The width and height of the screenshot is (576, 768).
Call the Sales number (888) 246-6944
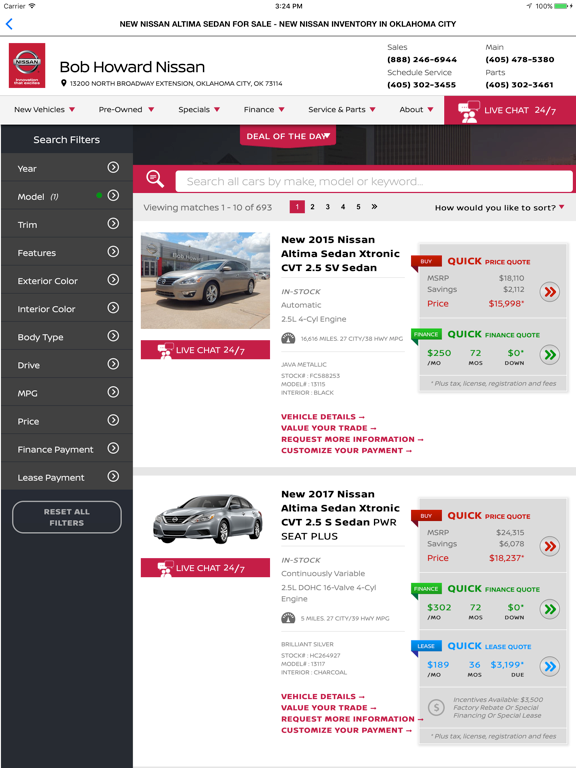click(x=422, y=59)
